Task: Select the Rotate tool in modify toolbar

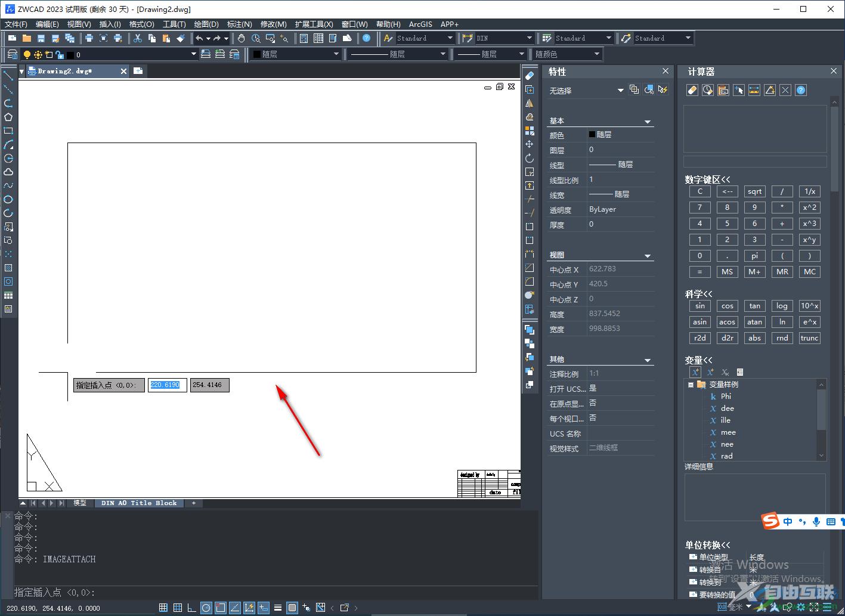Action: pyautogui.click(x=530, y=158)
